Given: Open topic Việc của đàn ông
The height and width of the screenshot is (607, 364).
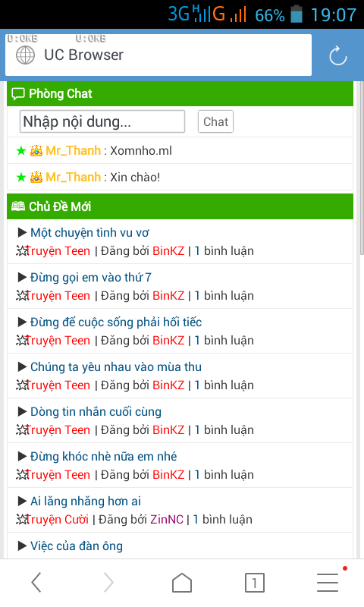Looking at the screenshot, I should [x=76, y=546].
